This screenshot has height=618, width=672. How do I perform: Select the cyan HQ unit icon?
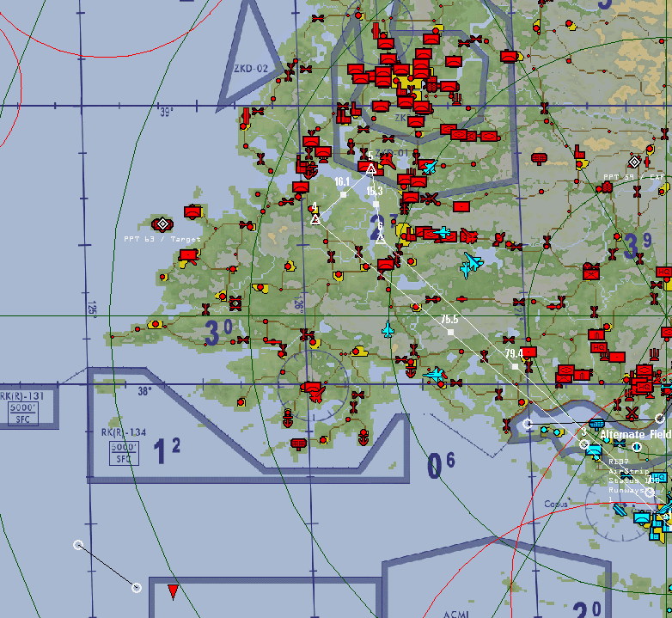(659, 478)
